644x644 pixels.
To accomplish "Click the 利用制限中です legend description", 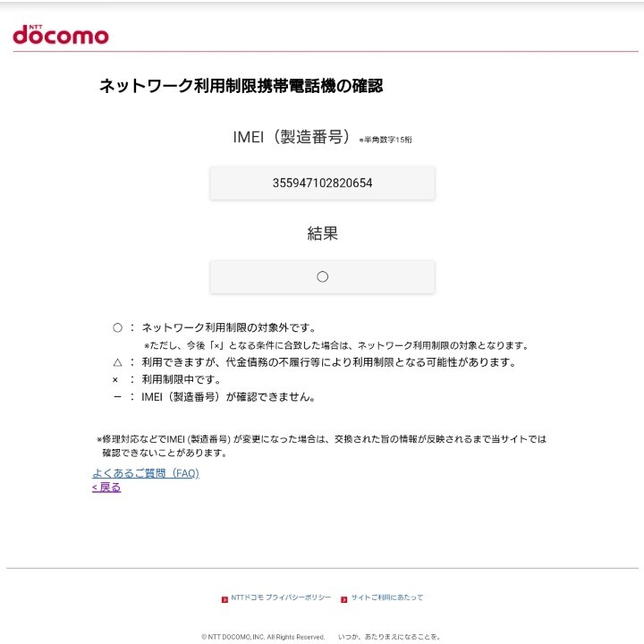I will coord(181,379).
